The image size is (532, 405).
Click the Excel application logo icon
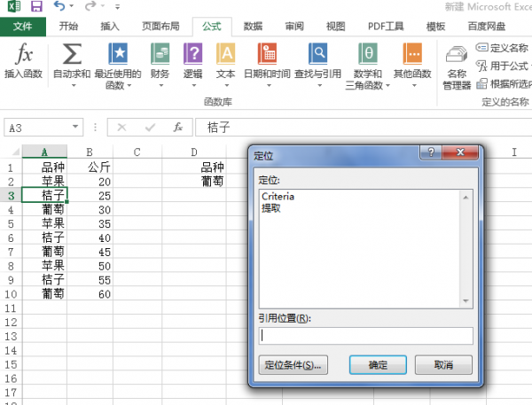[x=14, y=6]
